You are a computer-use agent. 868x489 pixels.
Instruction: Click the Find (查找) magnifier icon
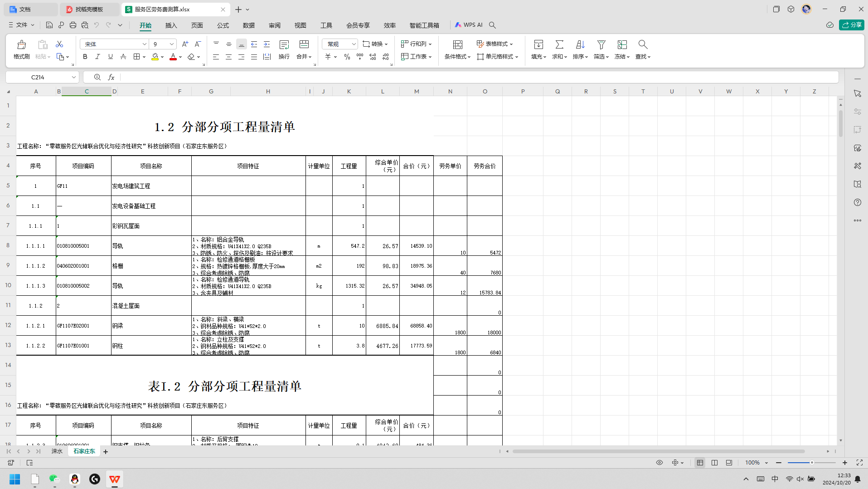643,44
